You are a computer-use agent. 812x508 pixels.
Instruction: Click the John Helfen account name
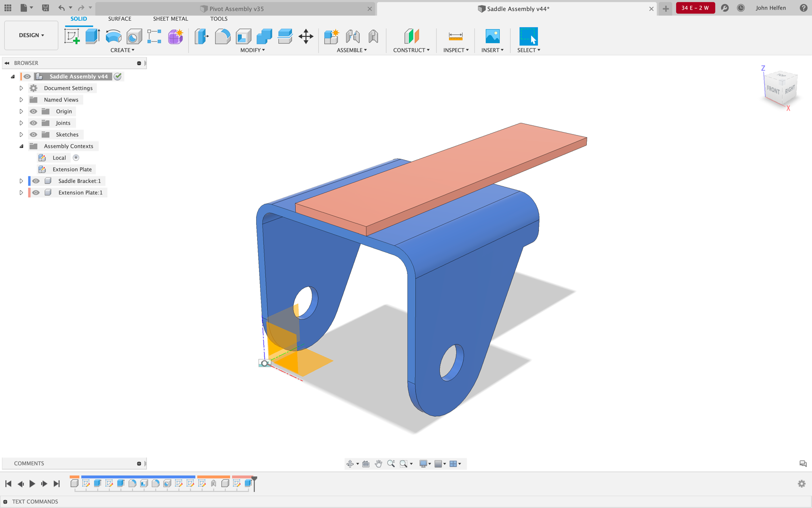pyautogui.click(x=771, y=8)
